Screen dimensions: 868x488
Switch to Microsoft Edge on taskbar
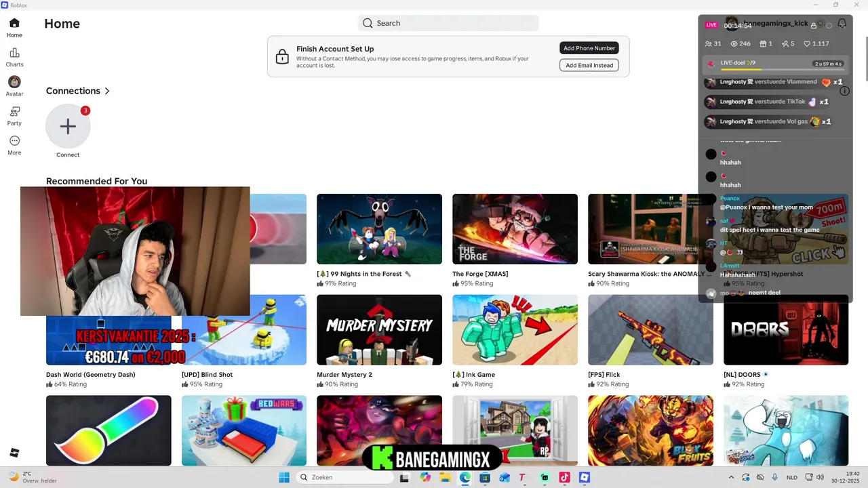point(465,477)
